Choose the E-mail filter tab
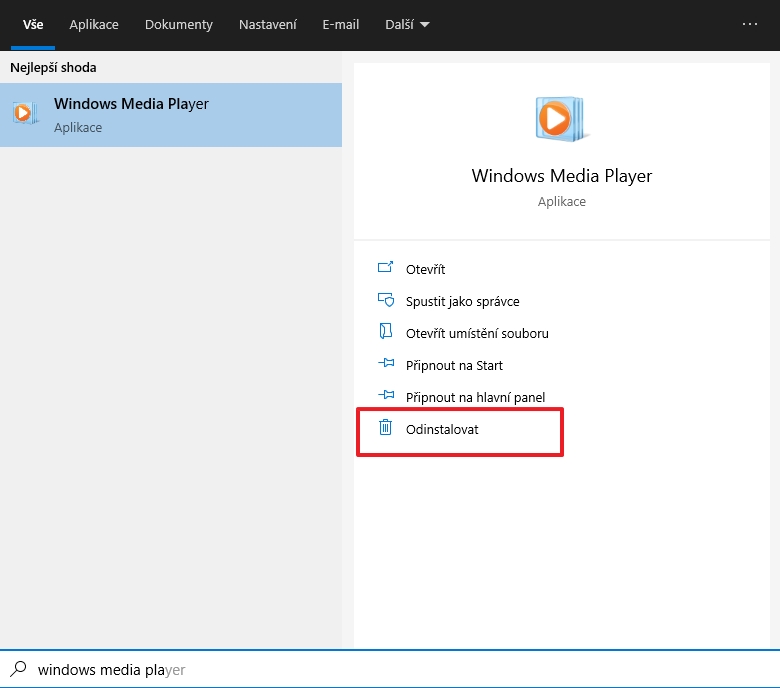This screenshot has height=688, width=780. [340, 24]
